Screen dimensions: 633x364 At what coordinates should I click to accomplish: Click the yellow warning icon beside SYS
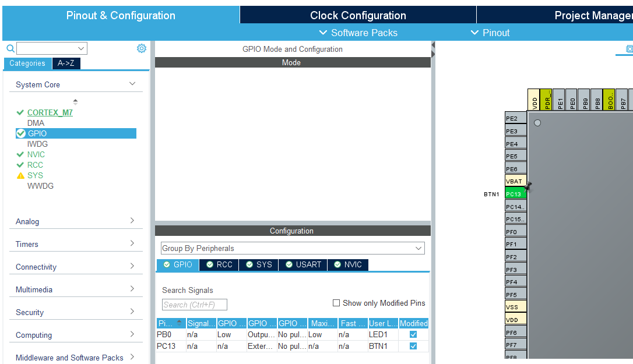(21, 175)
